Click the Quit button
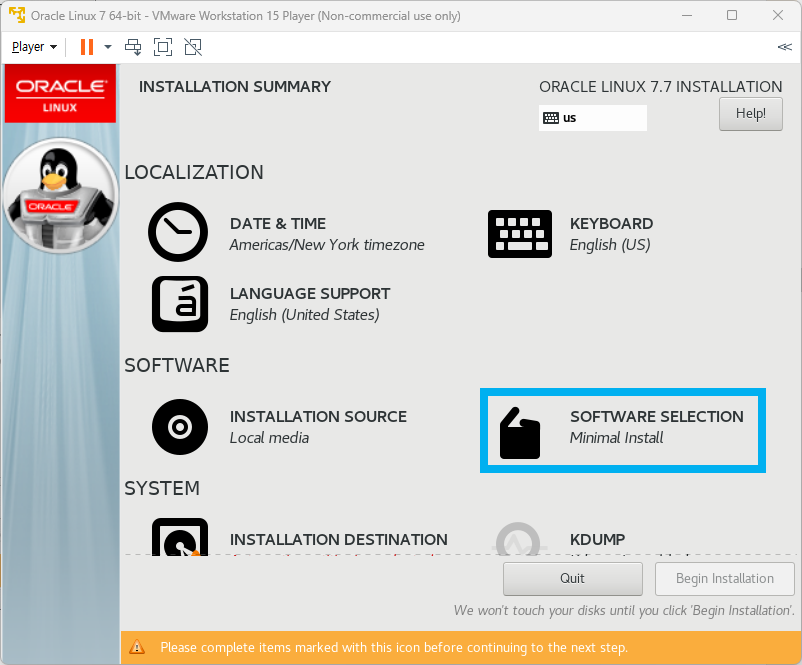 [x=572, y=579]
